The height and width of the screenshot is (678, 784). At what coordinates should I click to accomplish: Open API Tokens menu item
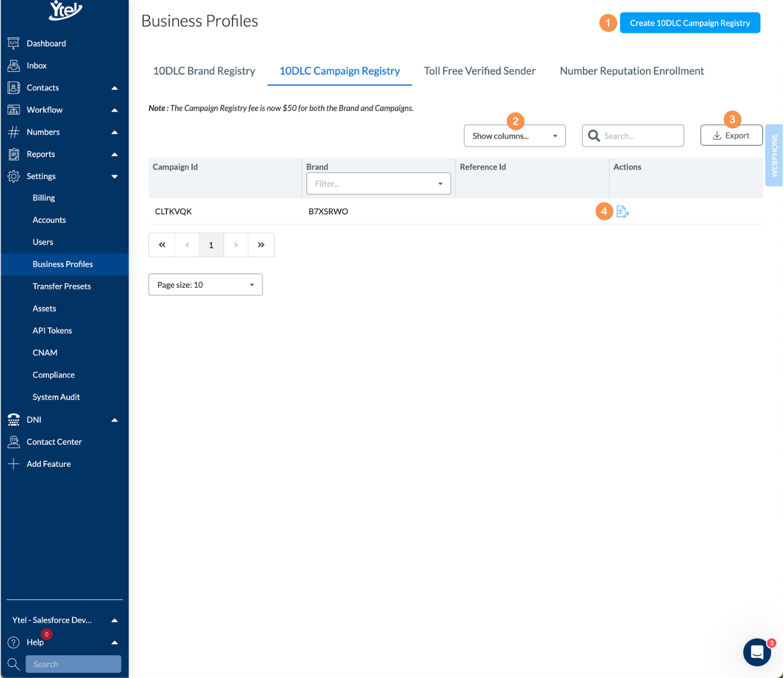pyautogui.click(x=52, y=331)
